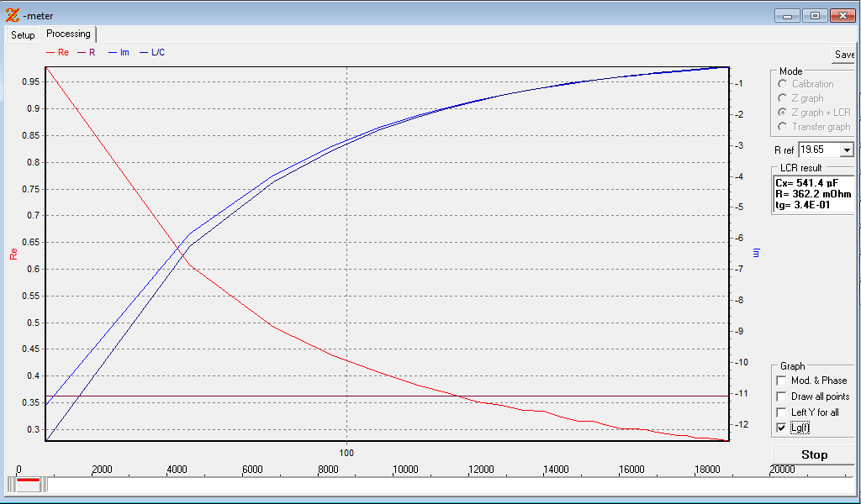Click the 100 frequency axis label

346,453
